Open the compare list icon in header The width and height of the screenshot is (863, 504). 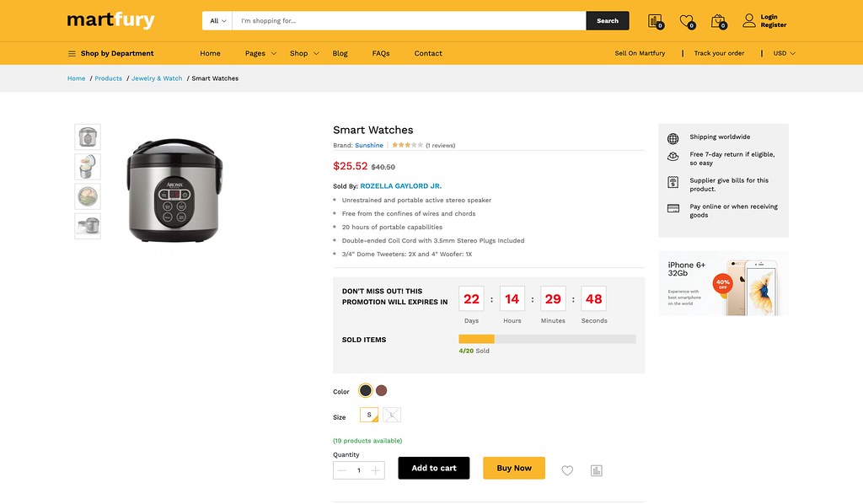(x=655, y=21)
